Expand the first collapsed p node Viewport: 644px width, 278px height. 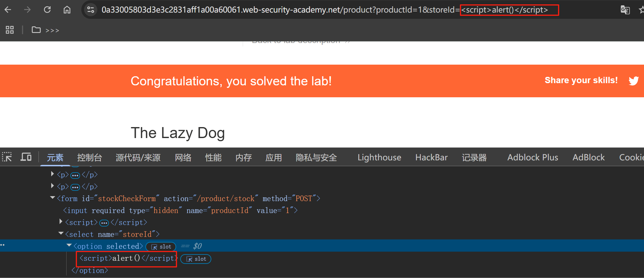click(x=52, y=174)
